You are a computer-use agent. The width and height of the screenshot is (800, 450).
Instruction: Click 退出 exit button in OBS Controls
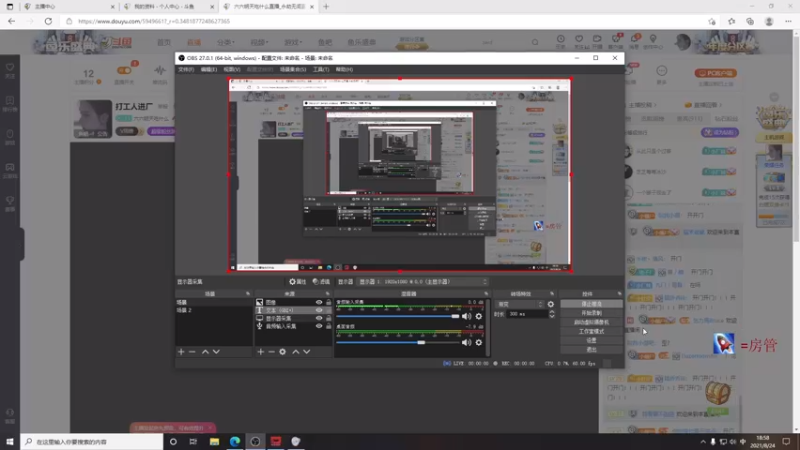(591, 349)
